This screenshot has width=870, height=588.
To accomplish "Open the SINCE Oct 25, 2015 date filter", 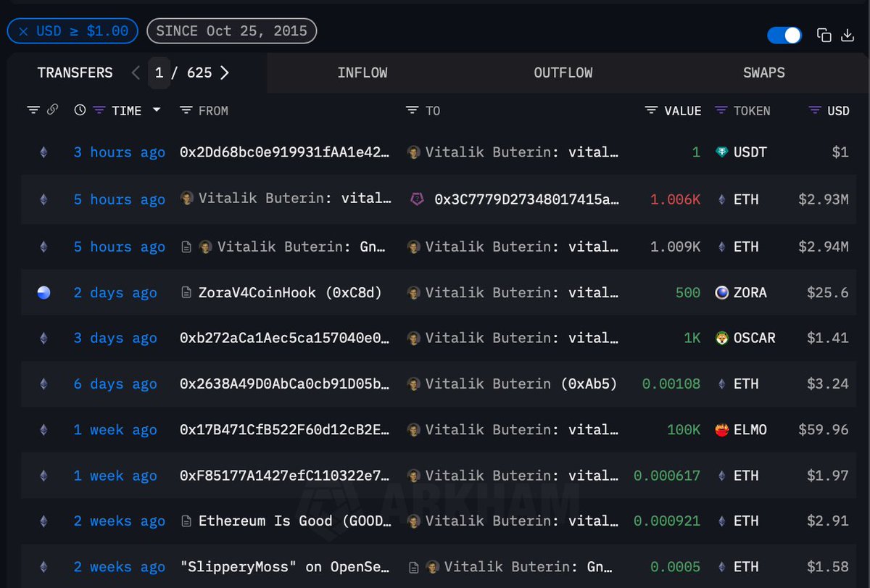I will tap(231, 31).
